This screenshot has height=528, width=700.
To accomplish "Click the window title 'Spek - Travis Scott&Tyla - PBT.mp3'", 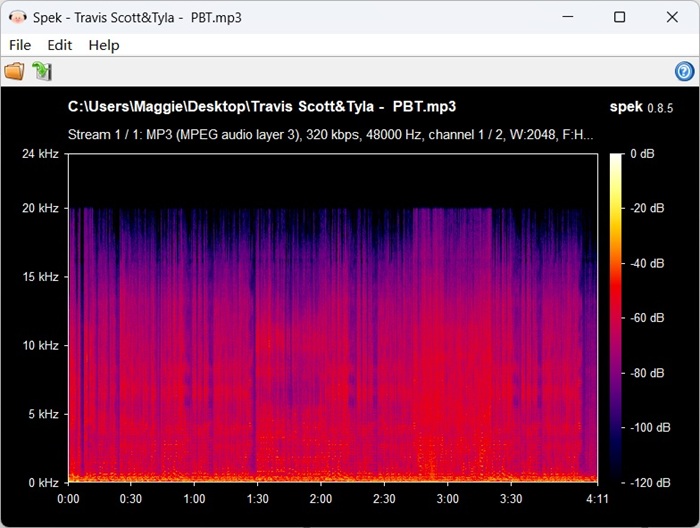I will [137, 17].
